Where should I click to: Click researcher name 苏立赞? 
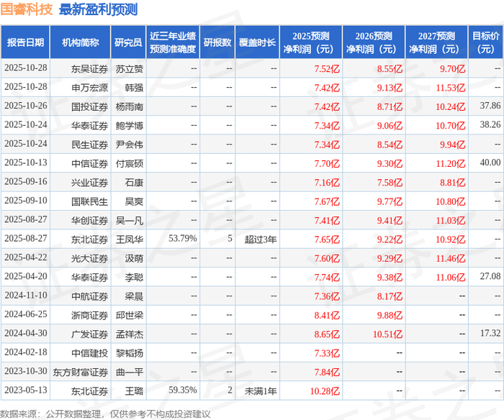(129, 69)
